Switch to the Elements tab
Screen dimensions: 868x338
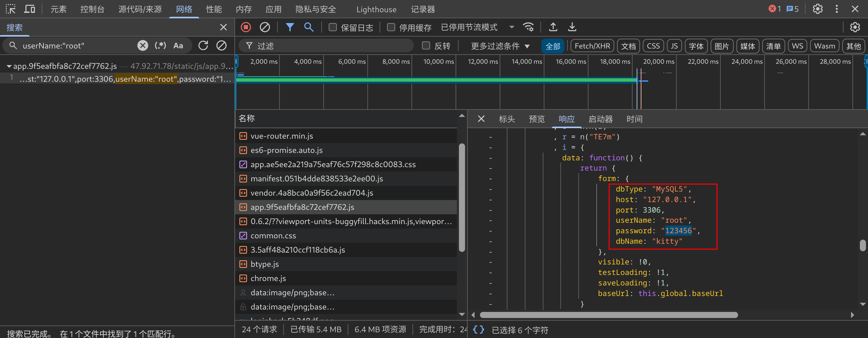(58, 9)
